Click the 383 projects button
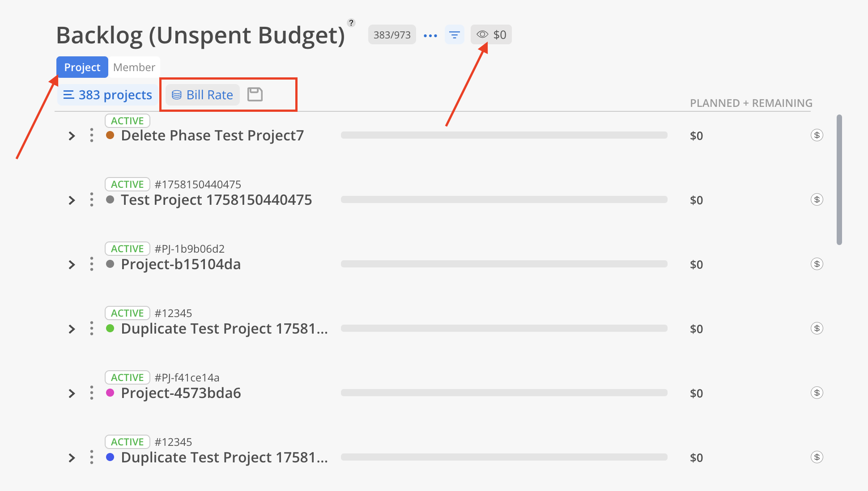This screenshot has width=868, height=491. click(x=108, y=95)
